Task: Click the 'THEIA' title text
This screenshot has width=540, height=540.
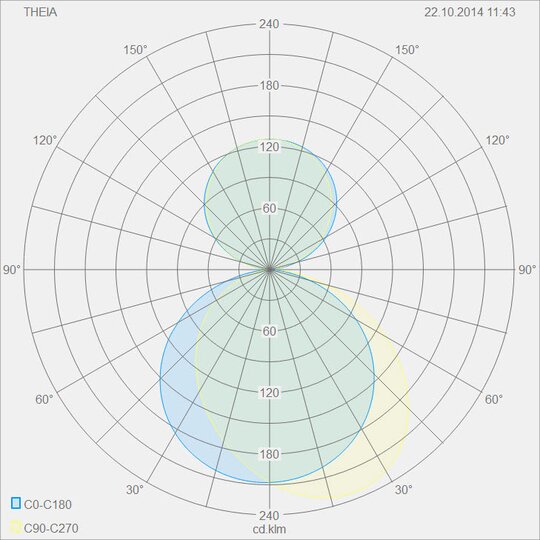Action: click(x=40, y=12)
